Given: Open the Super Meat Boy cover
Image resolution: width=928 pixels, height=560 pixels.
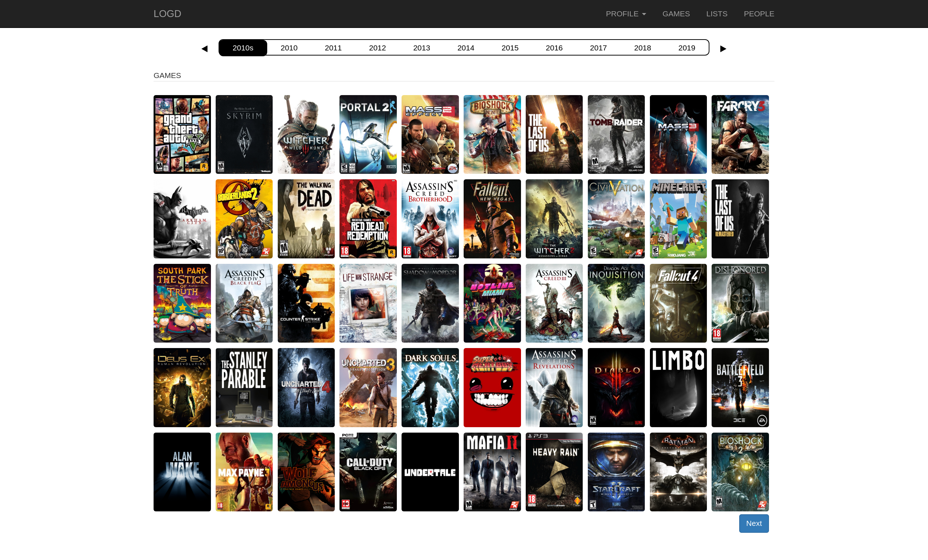Looking at the screenshot, I should tap(492, 388).
